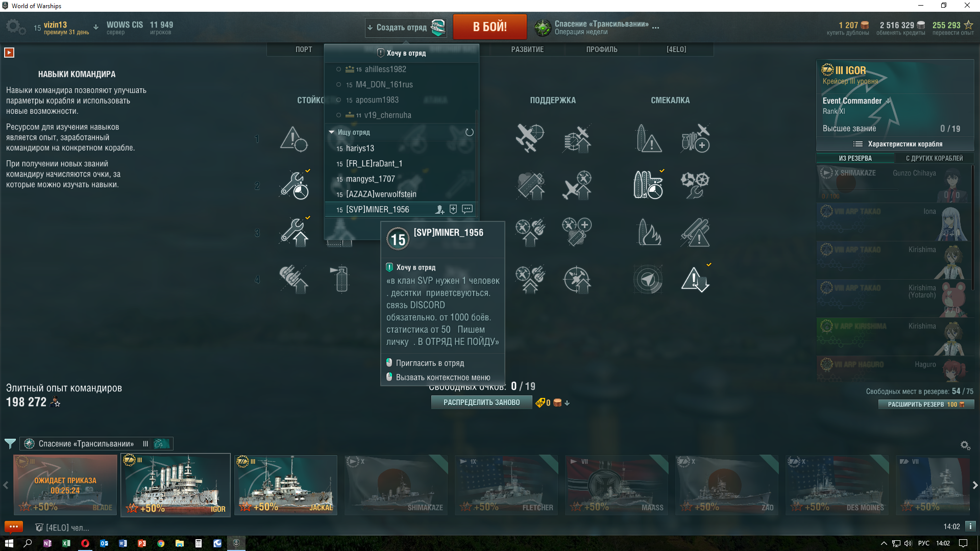Open the settings gear in the top-left corner
980x551 pixels.
(16, 27)
